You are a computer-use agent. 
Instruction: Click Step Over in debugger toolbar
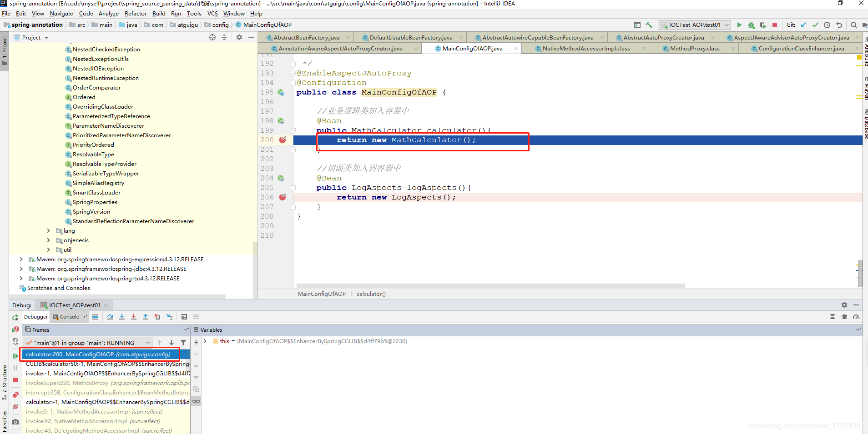pos(110,317)
